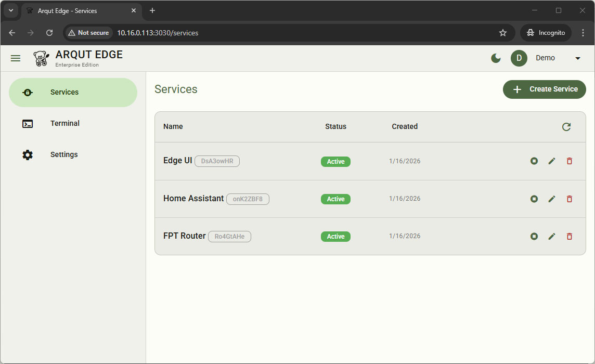Click the Status column header

pos(336,126)
